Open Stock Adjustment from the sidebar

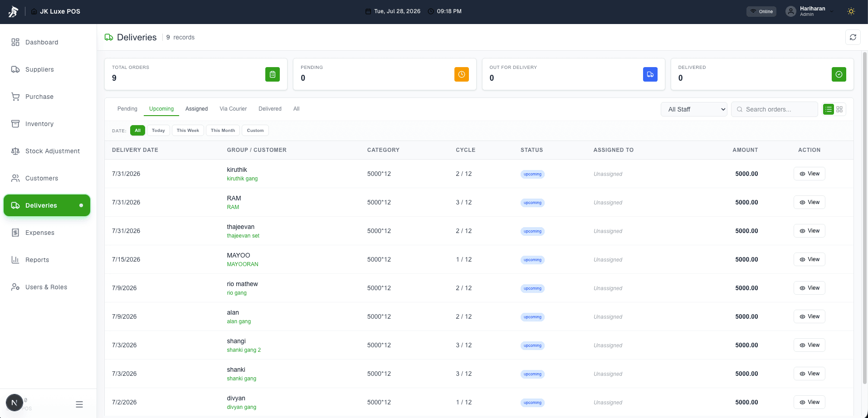point(47,151)
